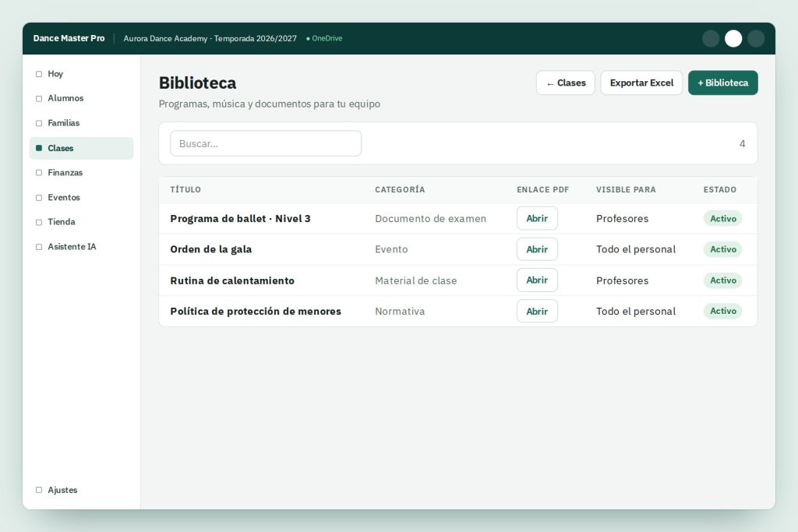Click the Asistente IA sidebar icon
Viewport: 798px width, 532px height.
pos(39,247)
